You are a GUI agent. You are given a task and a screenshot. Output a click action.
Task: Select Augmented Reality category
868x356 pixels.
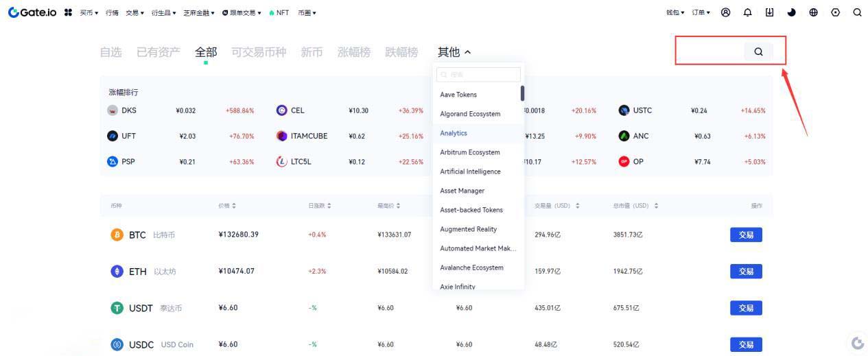[x=469, y=229]
